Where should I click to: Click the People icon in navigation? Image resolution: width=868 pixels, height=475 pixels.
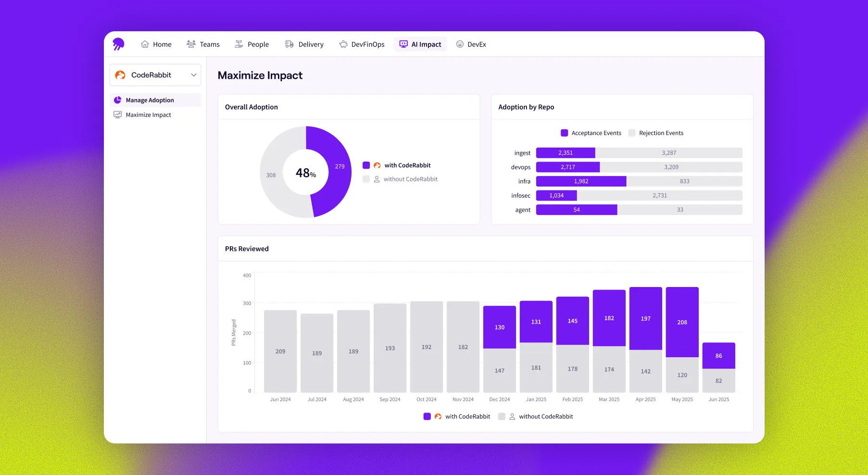tap(239, 44)
